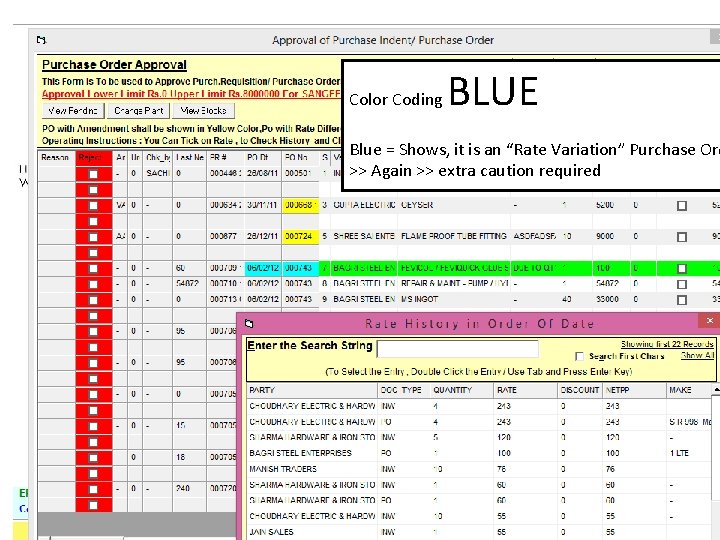Select the JAIN SALES rate history row
Viewport: 720px width, 540px height.
(x=479, y=532)
